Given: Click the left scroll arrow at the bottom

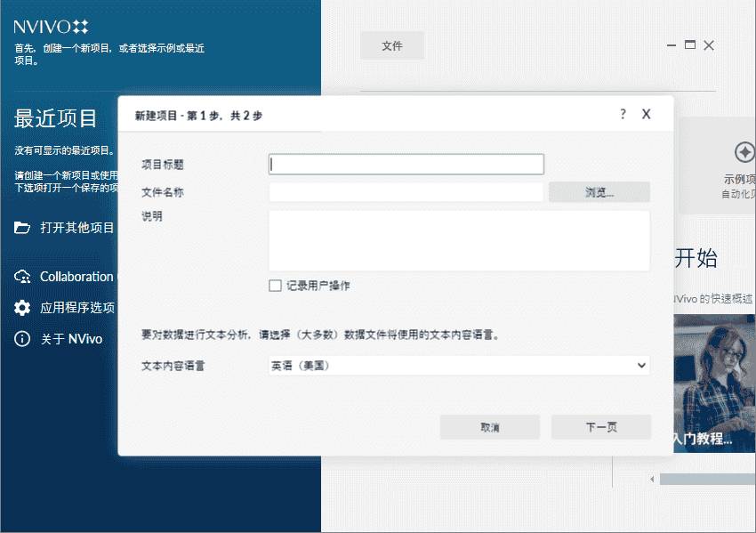Looking at the screenshot, I should click(x=652, y=479).
